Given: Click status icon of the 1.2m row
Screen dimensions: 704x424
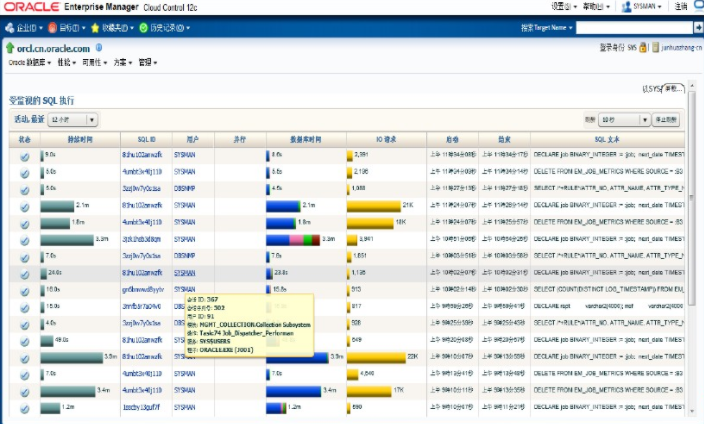Looking at the screenshot, I should pyautogui.click(x=25, y=409).
